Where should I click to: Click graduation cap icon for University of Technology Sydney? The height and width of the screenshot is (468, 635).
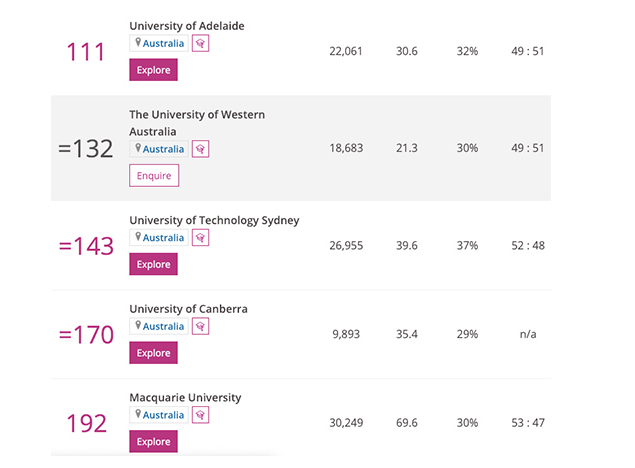tap(201, 238)
